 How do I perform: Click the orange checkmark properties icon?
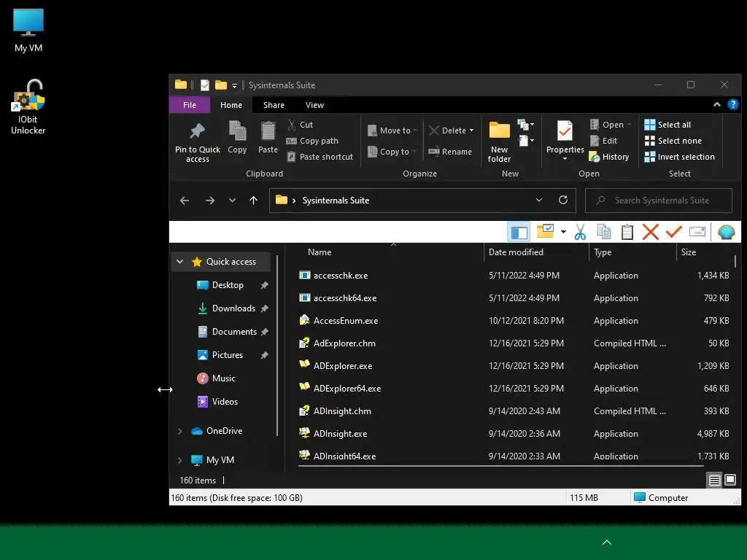tap(673, 232)
